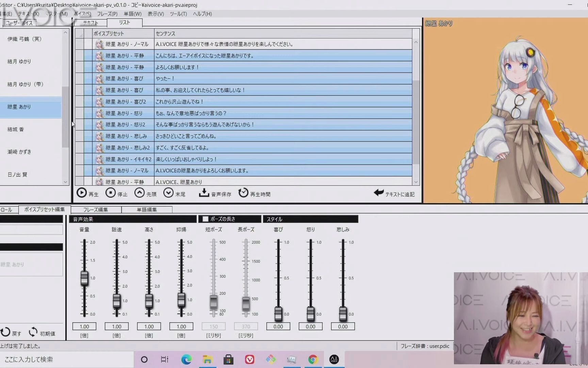Switch to the テキスト tab
The height and width of the screenshot is (368, 588).
pos(91,23)
